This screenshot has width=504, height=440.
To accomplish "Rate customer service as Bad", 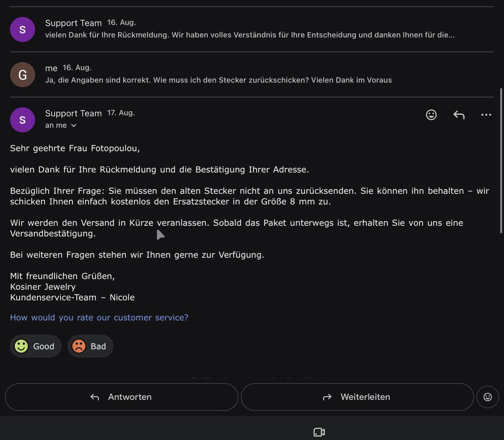I will pyautogui.click(x=91, y=346).
